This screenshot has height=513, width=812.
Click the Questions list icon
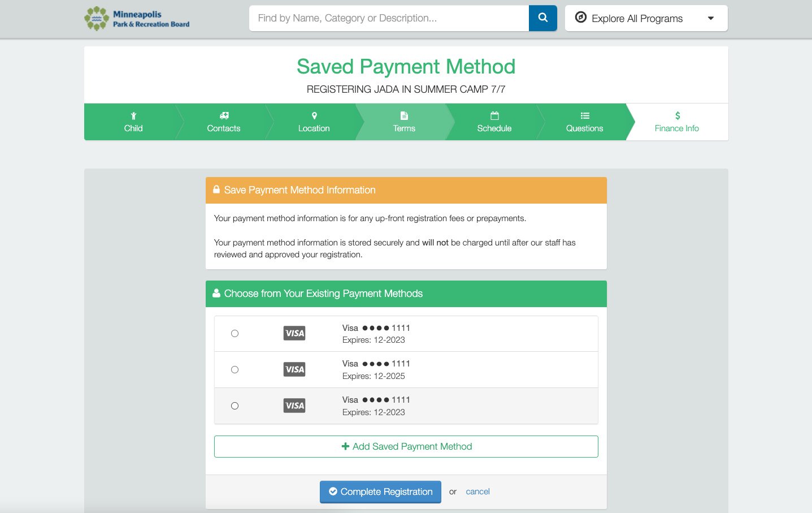click(585, 116)
